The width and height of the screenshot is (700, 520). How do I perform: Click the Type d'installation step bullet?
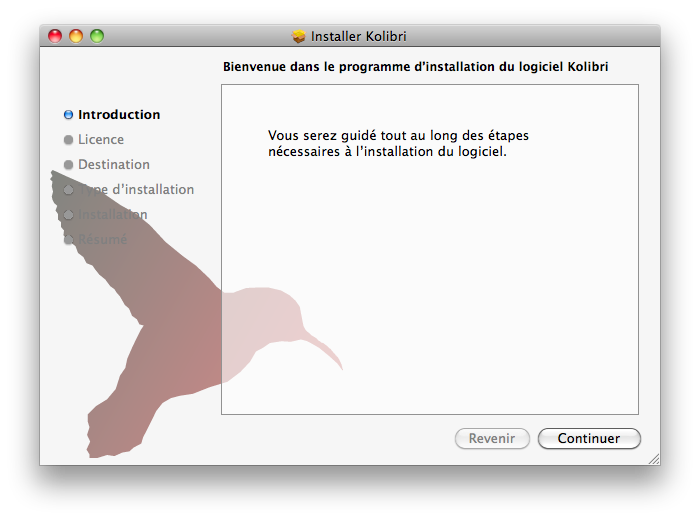pos(68,190)
